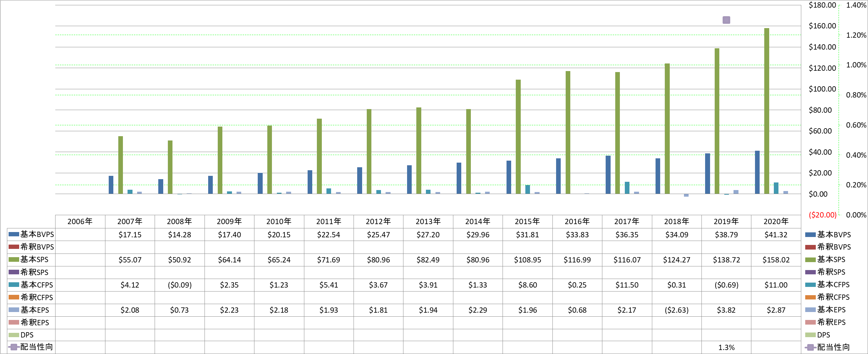Image resolution: width=868 pixels, height=354 pixels.
Task: Click the 2019年 column header
Action: 726,221
